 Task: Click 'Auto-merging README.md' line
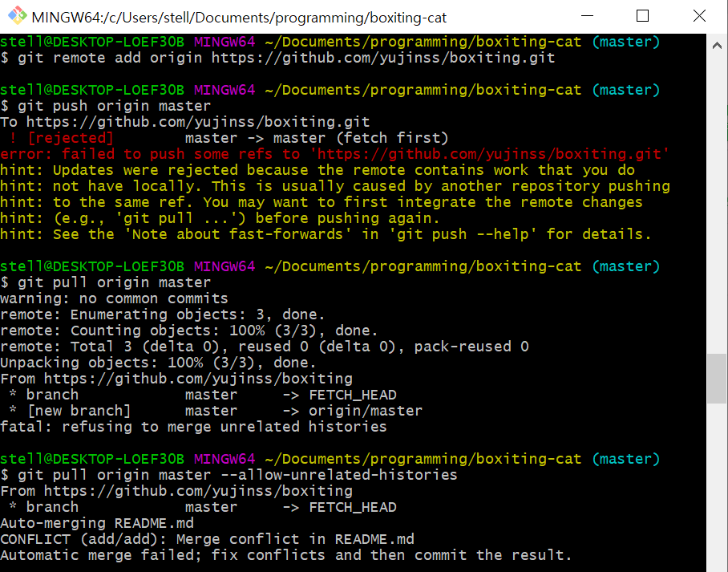pos(97,523)
